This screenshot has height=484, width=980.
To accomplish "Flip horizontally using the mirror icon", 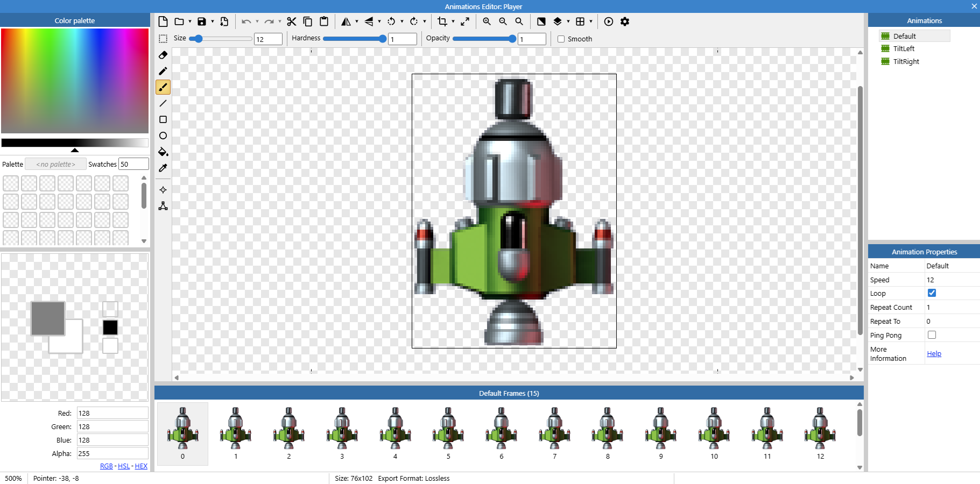I will point(346,22).
